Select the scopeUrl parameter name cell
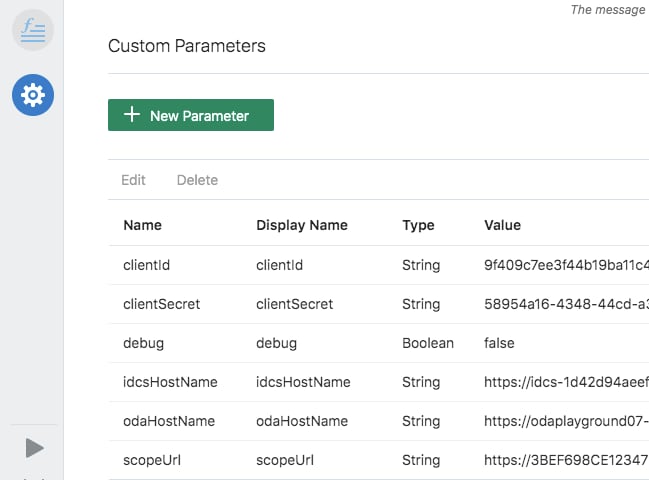The width and height of the screenshot is (649, 480). click(x=153, y=460)
